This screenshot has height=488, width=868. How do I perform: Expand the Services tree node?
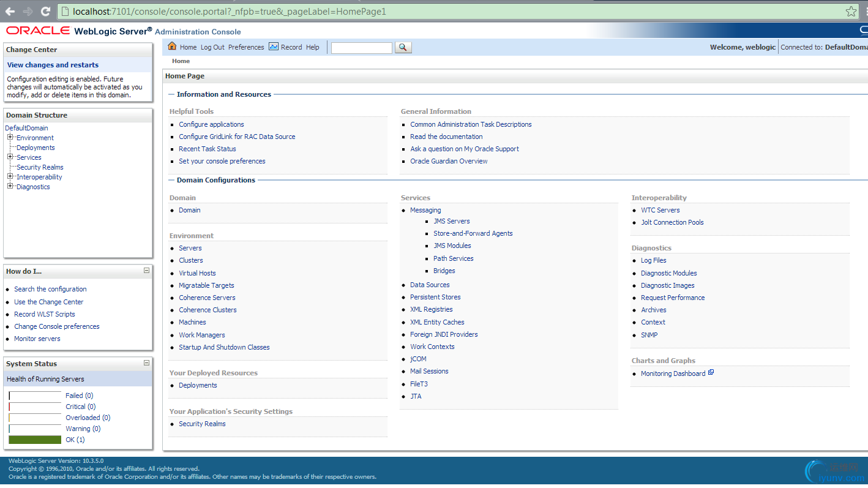point(10,157)
